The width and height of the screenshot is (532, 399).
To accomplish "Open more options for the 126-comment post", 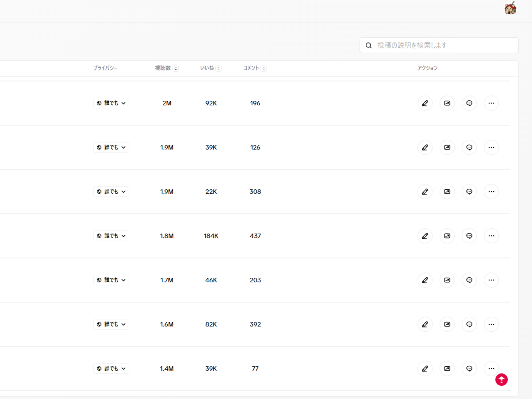I will coord(491,147).
